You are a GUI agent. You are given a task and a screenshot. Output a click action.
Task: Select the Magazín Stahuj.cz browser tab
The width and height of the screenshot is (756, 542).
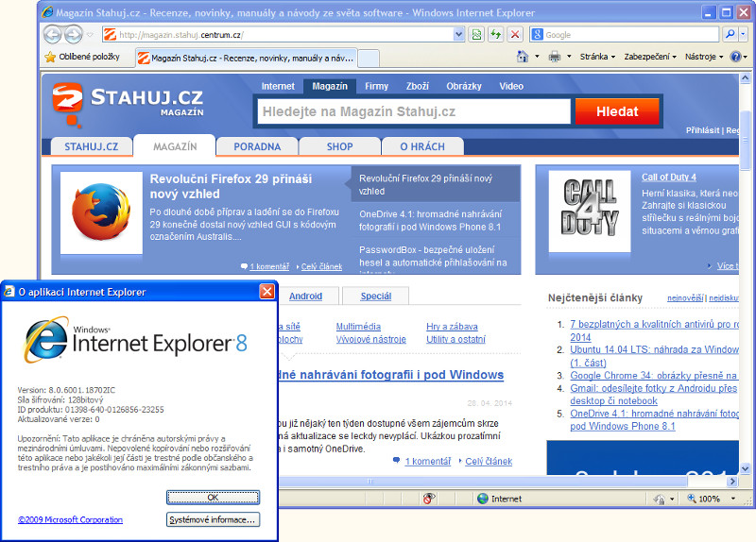[247, 59]
